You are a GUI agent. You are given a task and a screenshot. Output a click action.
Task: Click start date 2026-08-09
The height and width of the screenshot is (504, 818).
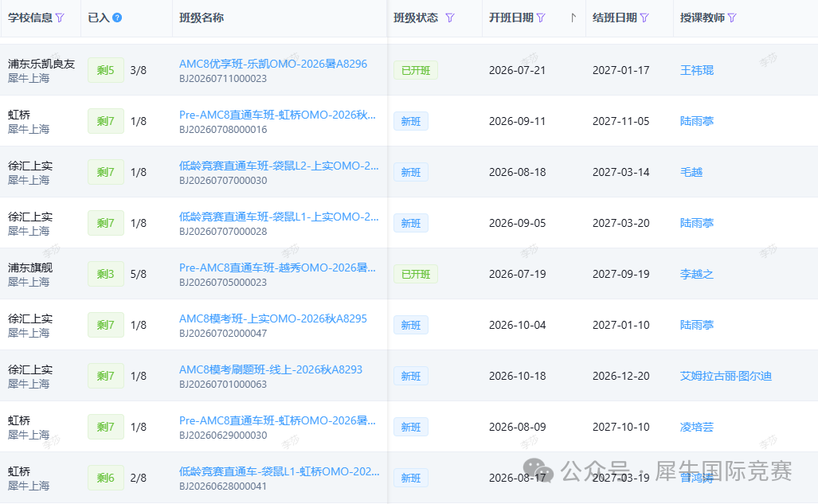(x=518, y=427)
